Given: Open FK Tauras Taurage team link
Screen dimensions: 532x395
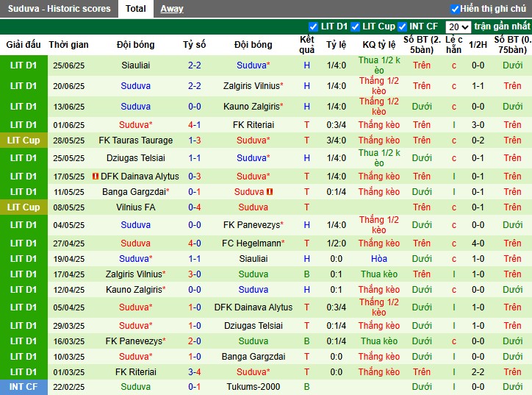Looking at the screenshot, I should click(x=136, y=140).
